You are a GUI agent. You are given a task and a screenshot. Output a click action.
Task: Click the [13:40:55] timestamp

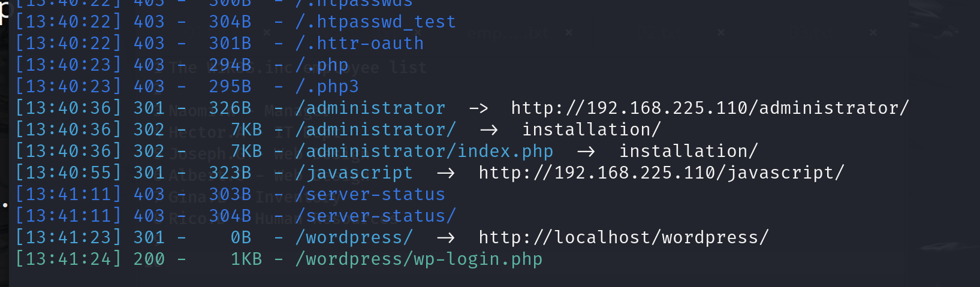point(68,173)
